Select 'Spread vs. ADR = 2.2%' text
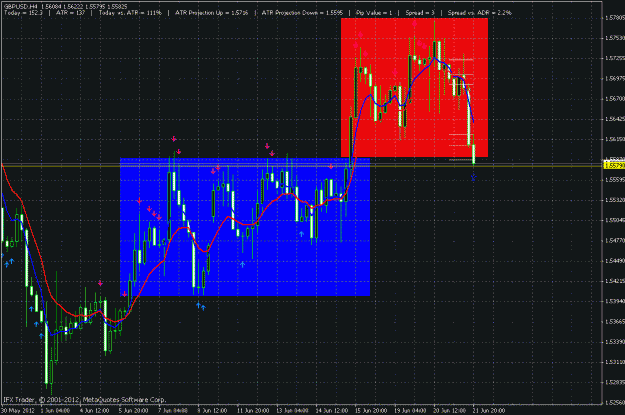This screenshot has width=625, height=415. click(480, 13)
